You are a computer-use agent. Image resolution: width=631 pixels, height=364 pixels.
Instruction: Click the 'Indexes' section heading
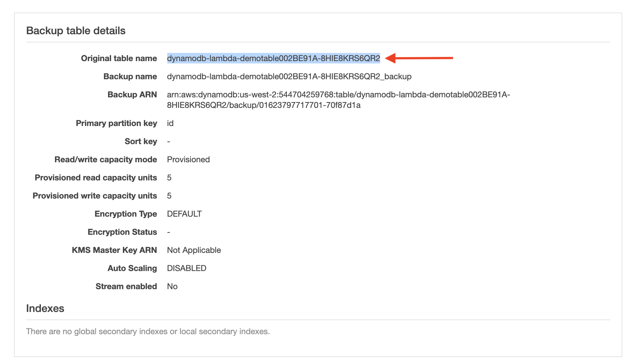[45, 308]
